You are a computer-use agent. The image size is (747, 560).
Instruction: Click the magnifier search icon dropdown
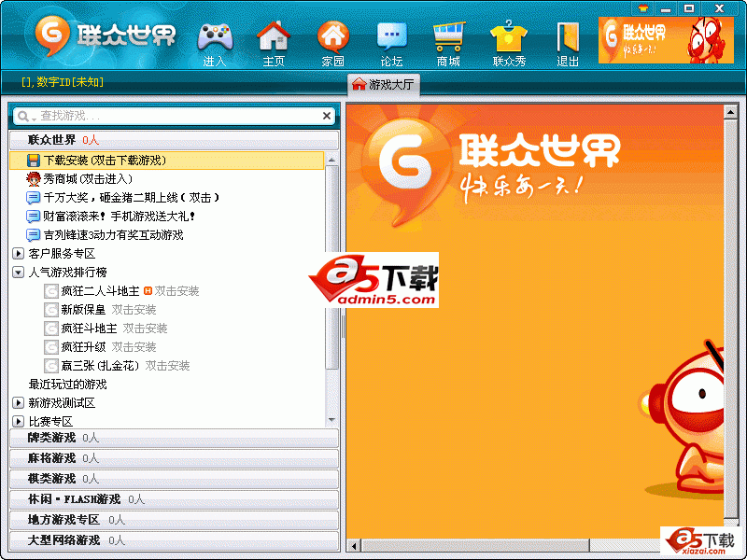click(25, 116)
